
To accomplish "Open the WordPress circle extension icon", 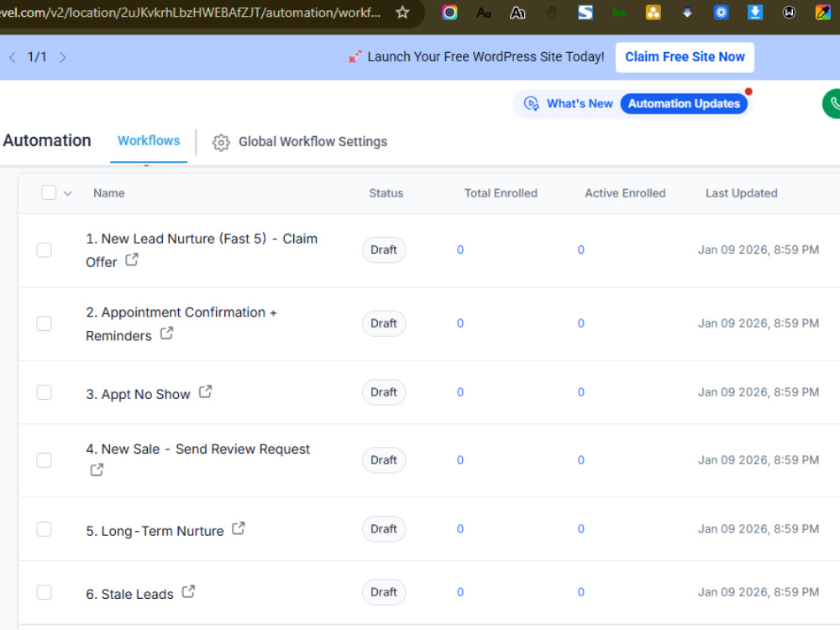I will 789,13.
